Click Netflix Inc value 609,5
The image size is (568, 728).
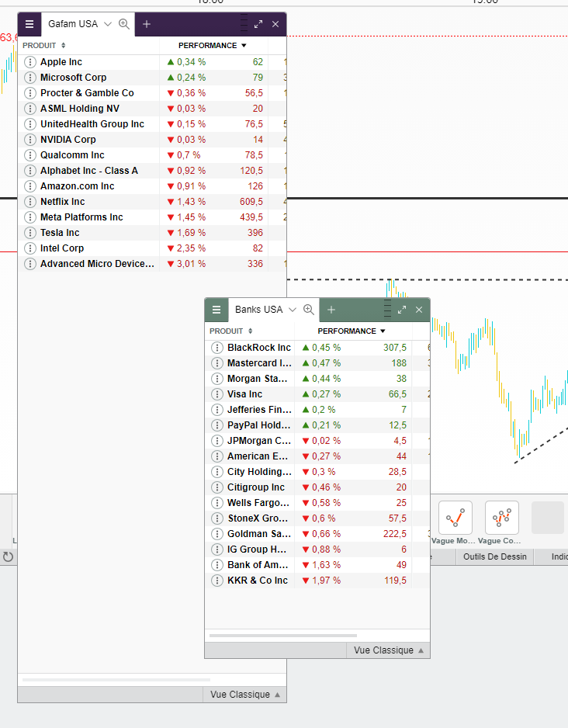[251, 202]
